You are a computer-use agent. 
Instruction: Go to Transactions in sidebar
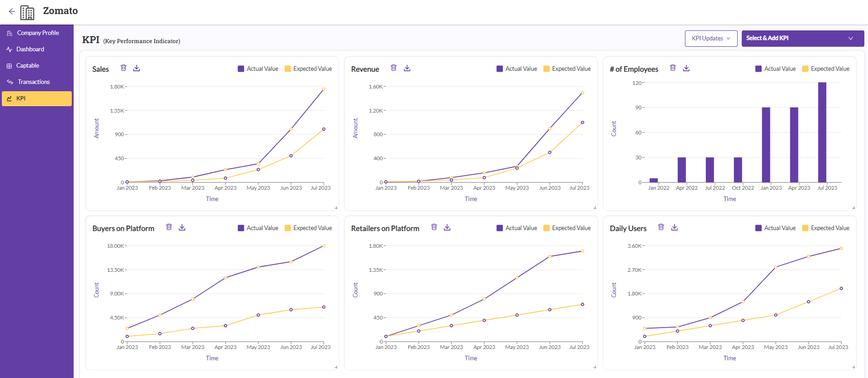(34, 82)
